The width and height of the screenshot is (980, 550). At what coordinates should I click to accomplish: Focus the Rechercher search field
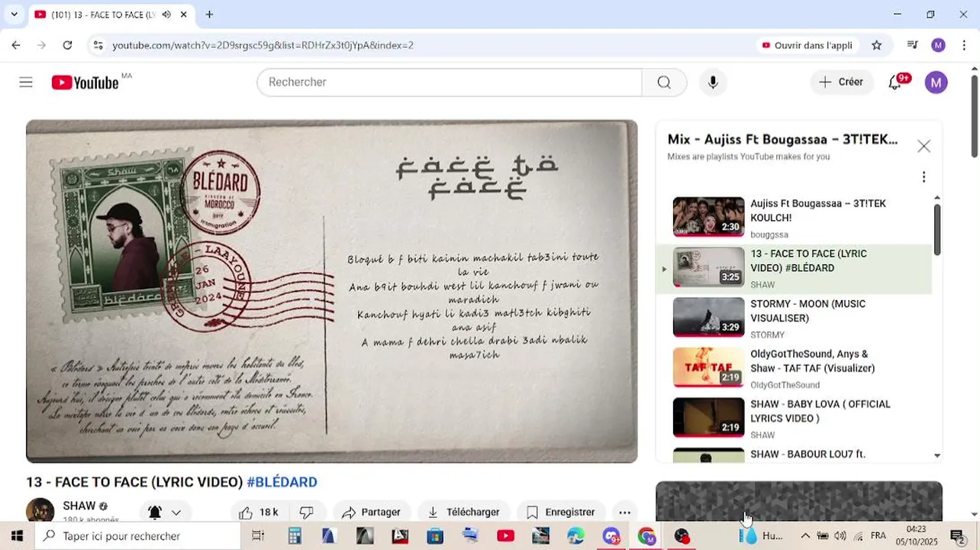click(x=450, y=82)
